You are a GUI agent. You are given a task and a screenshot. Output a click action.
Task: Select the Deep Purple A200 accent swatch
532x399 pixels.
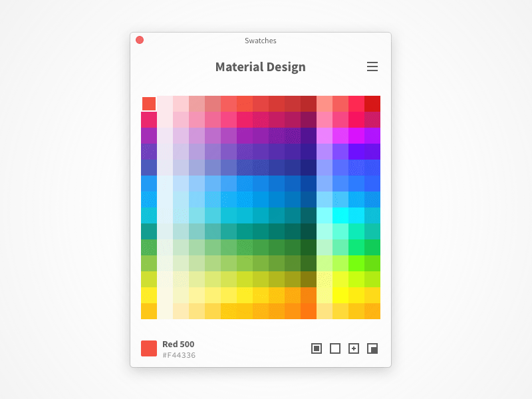click(340, 152)
